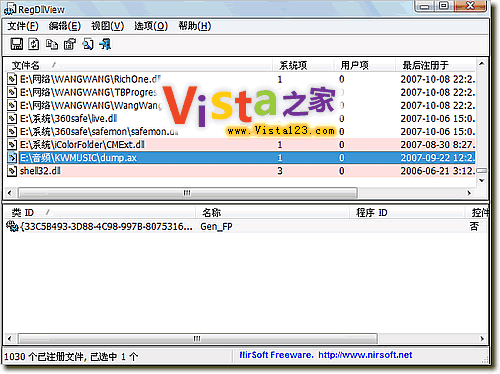Sort by 文件名 column header
This screenshot has width=500, height=374.
point(138,65)
